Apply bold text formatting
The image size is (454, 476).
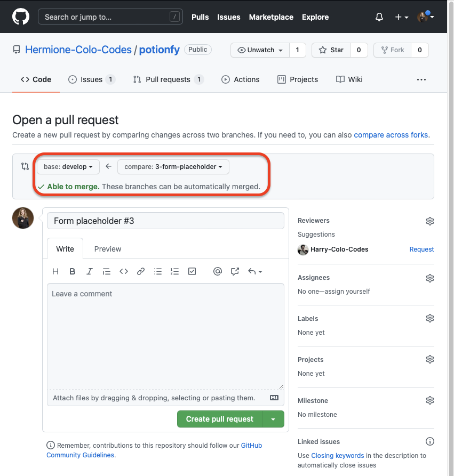point(73,271)
